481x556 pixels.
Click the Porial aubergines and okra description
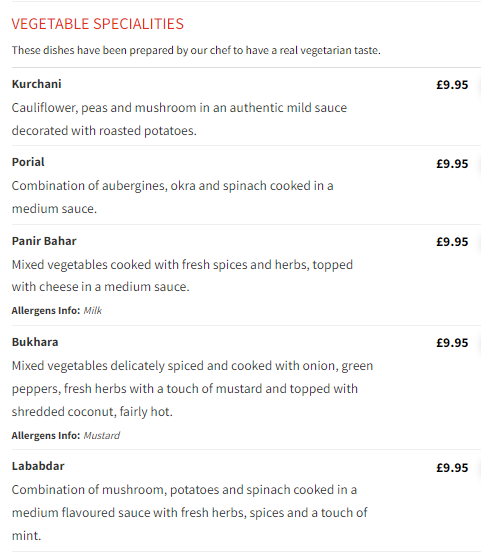(172, 197)
